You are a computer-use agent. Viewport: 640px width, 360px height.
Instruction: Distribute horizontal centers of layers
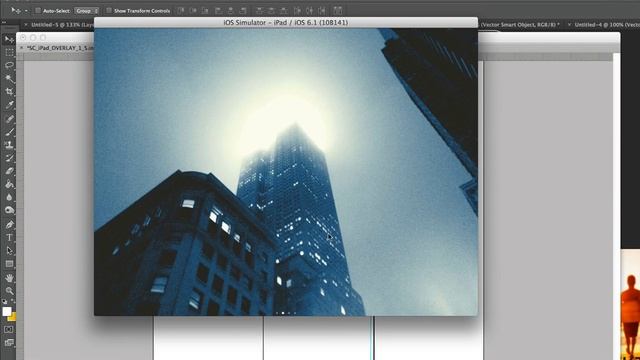[310, 11]
